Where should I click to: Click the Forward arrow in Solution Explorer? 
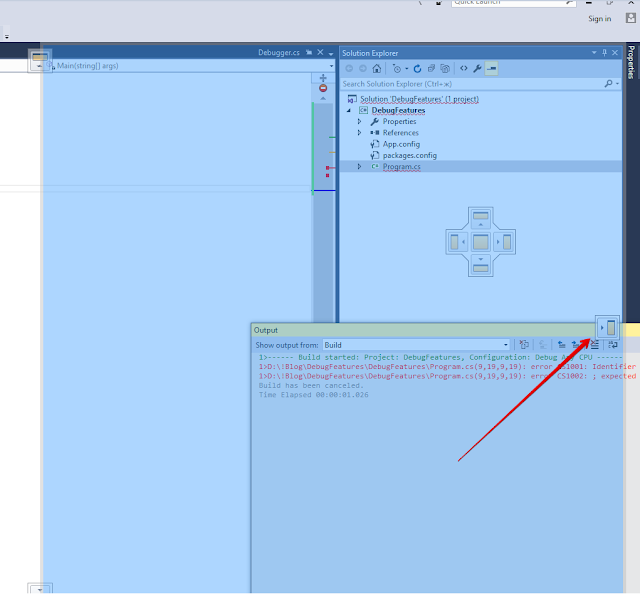pyautogui.click(x=362, y=69)
